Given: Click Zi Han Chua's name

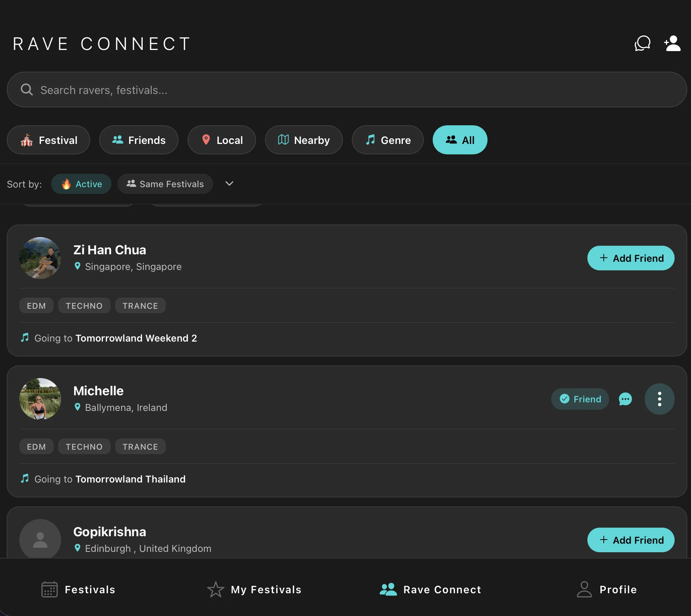Looking at the screenshot, I should point(110,250).
